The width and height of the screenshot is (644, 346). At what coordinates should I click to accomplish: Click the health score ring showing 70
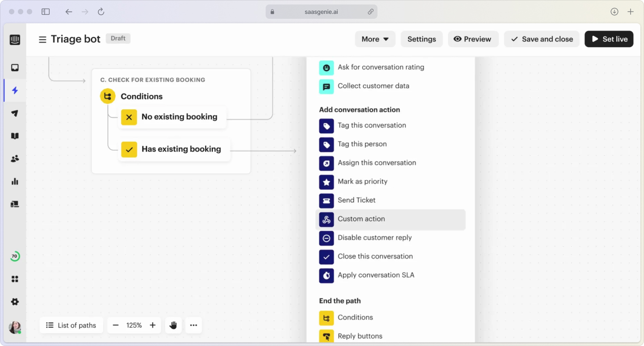pos(15,256)
